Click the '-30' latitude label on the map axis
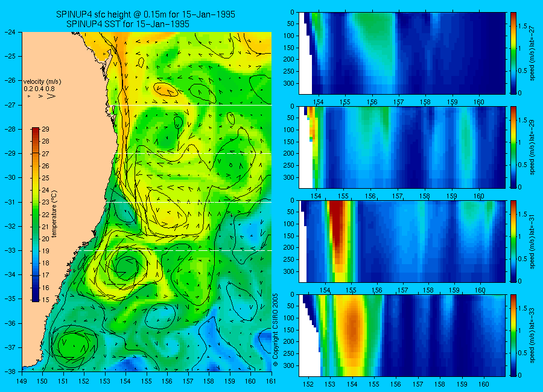Viewport: 543px width, 392px height. point(11,178)
